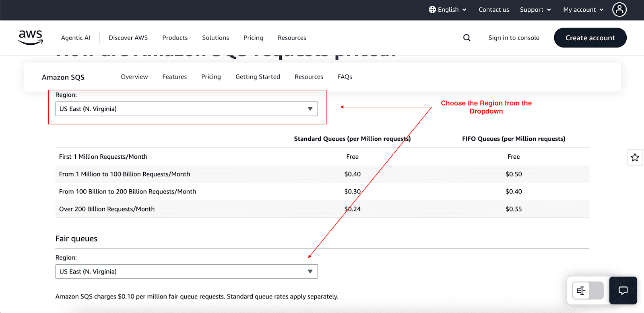644x313 pixels.
Task: Bookmark page with star icon
Action: [635, 157]
